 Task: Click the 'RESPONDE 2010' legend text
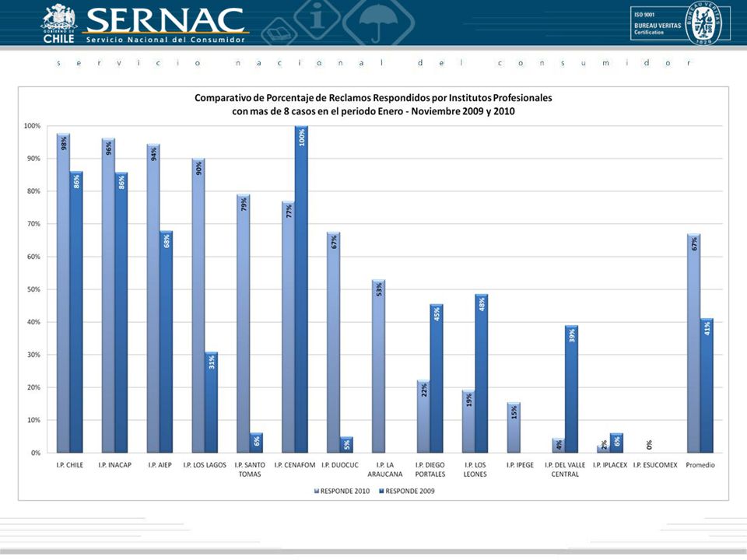click(345, 491)
